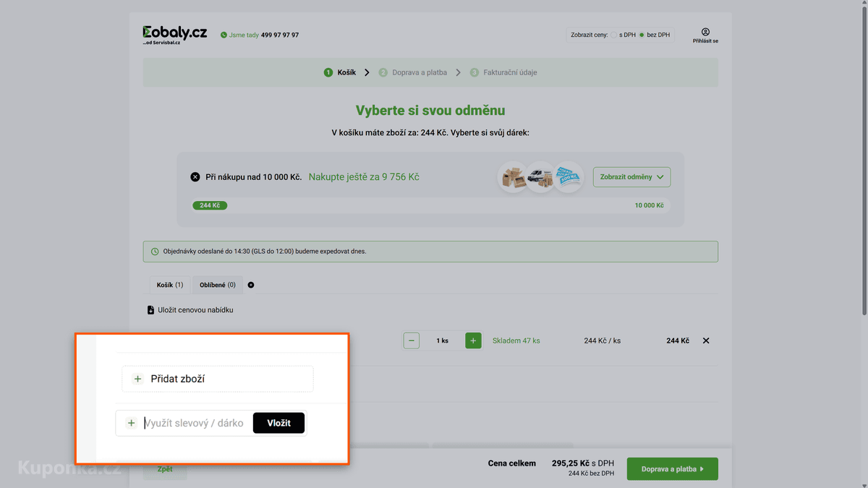Click the black Vložit button
Screen dimensions: 868x488
pyautogui.click(x=278, y=423)
